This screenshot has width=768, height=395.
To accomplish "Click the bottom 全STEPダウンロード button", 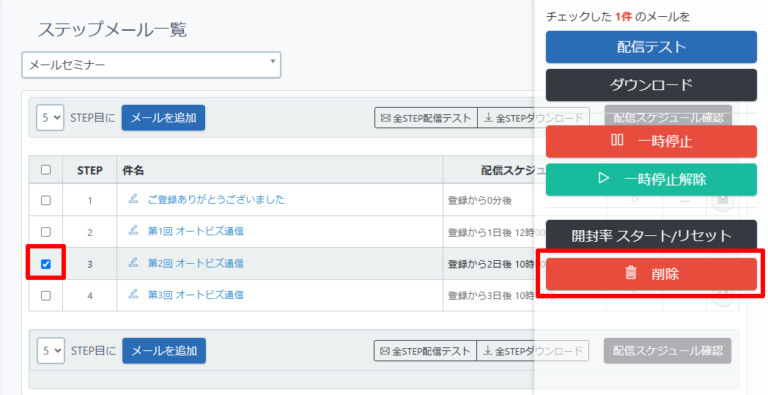I will click(533, 351).
